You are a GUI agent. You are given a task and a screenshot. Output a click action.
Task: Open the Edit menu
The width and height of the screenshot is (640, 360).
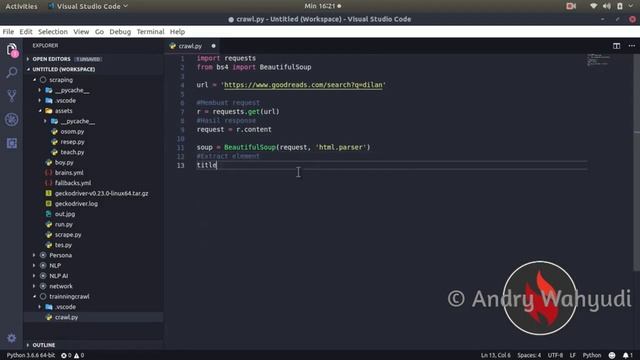[26, 32]
